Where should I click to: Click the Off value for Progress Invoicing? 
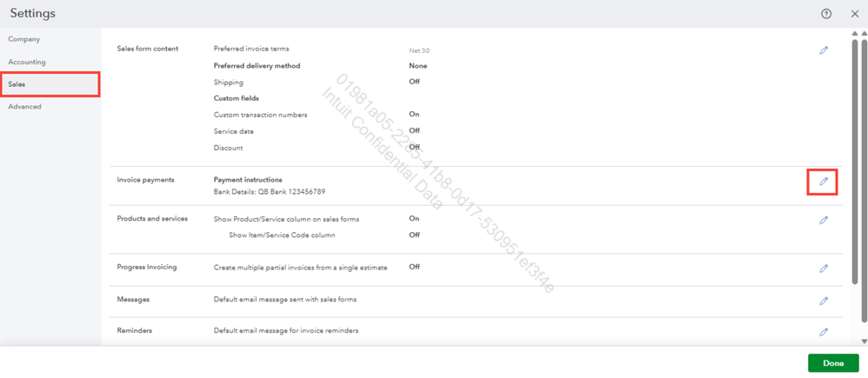[414, 267]
